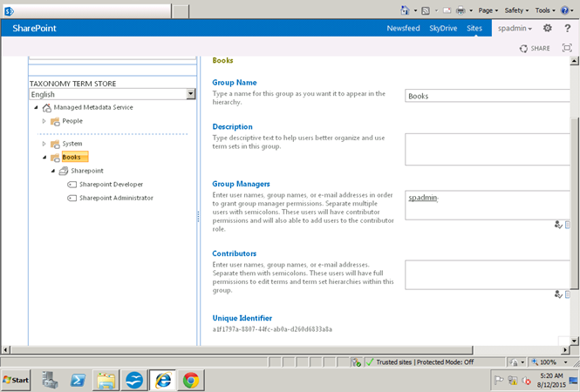This screenshot has width=580, height=392.
Task: Click the Action Center flag tray icon
Action: (x=499, y=380)
